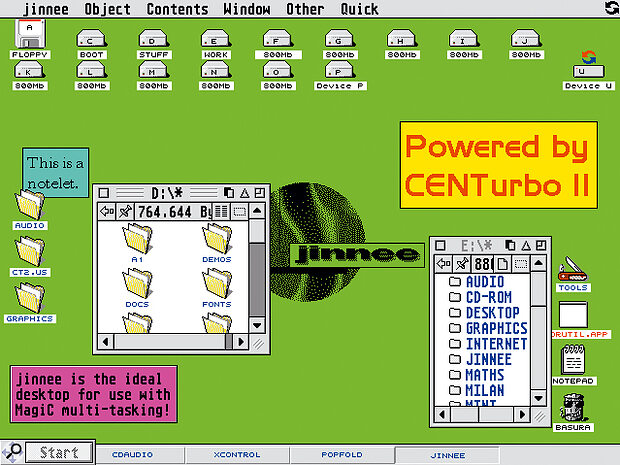Switch to JINNEE in the taskbar
The height and width of the screenshot is (465, 620).
point(448,455)
